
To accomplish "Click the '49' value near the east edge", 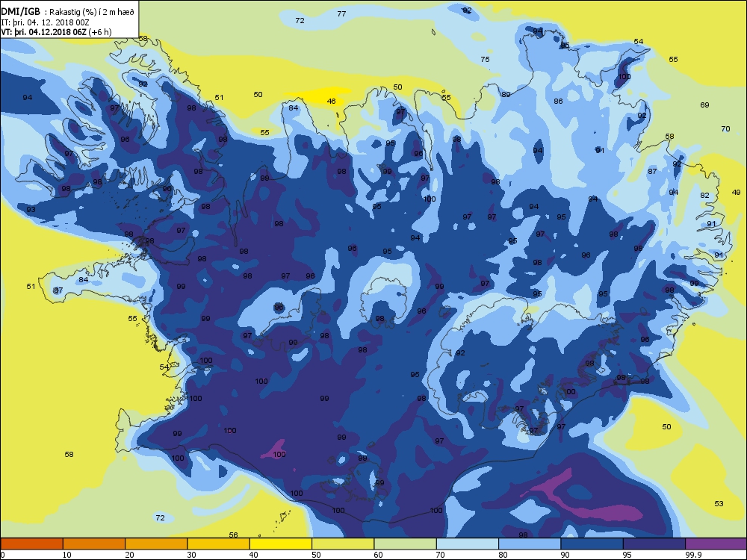I will (736, 193).
